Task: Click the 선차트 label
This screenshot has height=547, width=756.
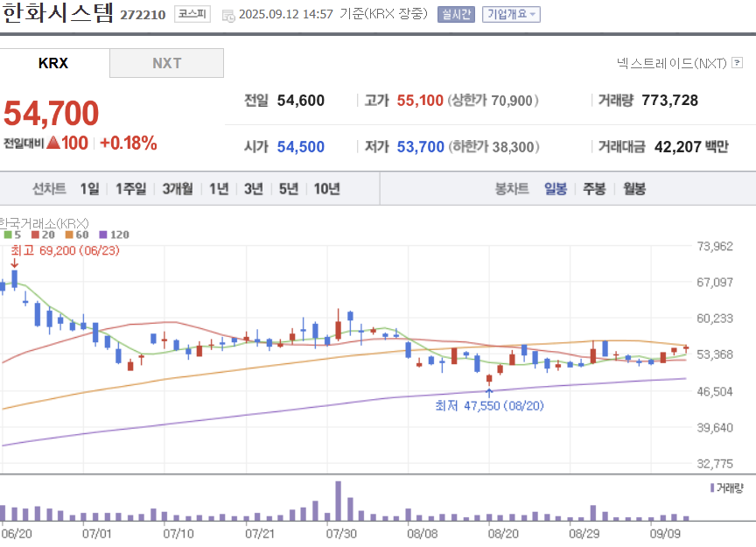Action: pos(49,188)
